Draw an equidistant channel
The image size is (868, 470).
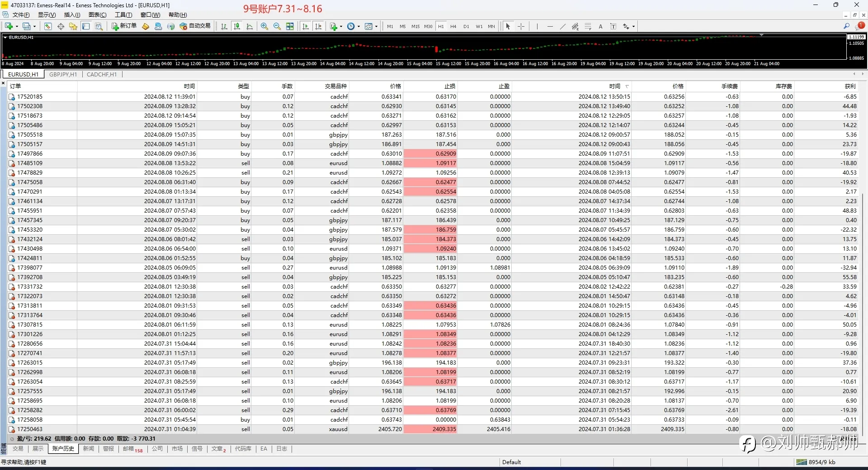click(x=575, y=26)
